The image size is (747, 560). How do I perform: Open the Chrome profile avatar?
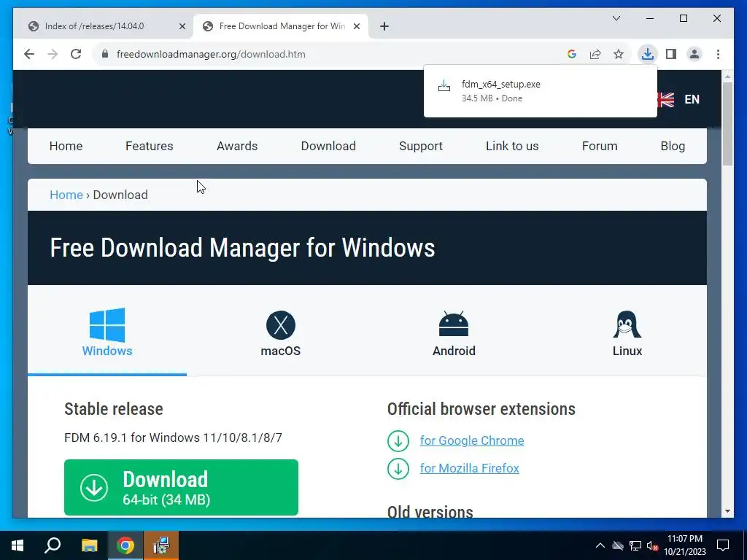[x=694, y=54]
